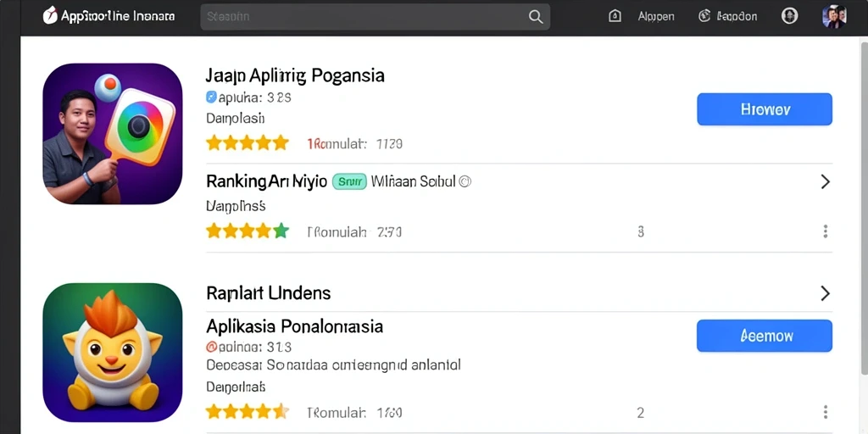Click the blue verified badge near apiuka

[x=211, y=97]
